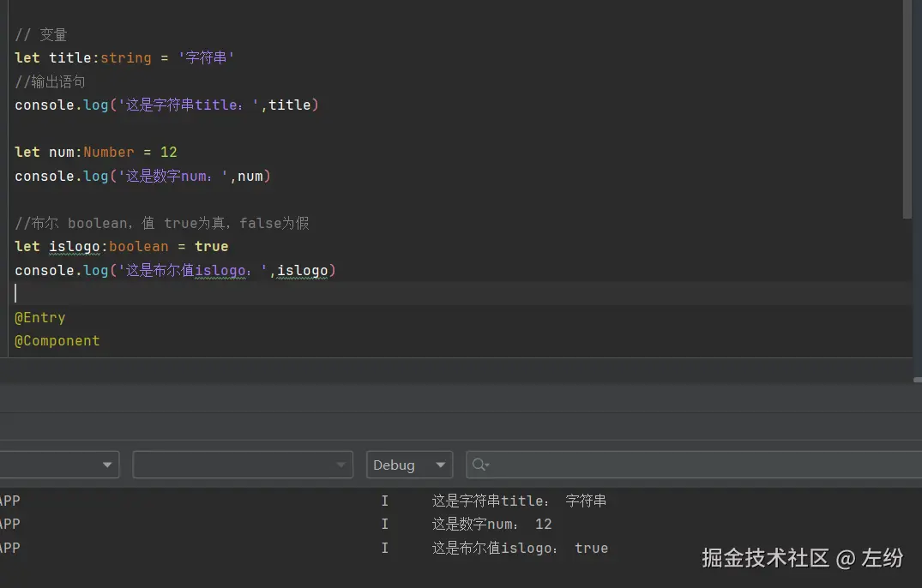The width and height of the screenshot is (922, 588).
Task: Click the comment '//输出语句'
Action: tap(50, 81)
